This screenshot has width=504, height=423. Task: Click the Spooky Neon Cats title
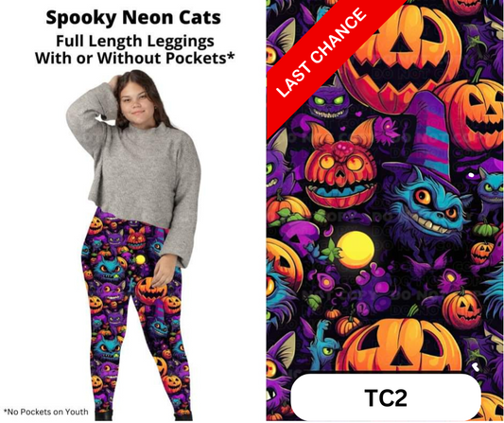pos(133,18)
